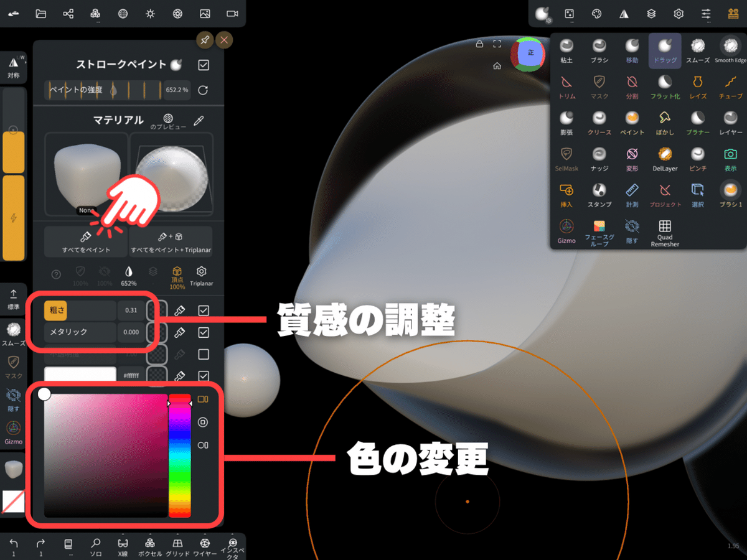Select the 表示 (View) camera tool

[730, 159]
